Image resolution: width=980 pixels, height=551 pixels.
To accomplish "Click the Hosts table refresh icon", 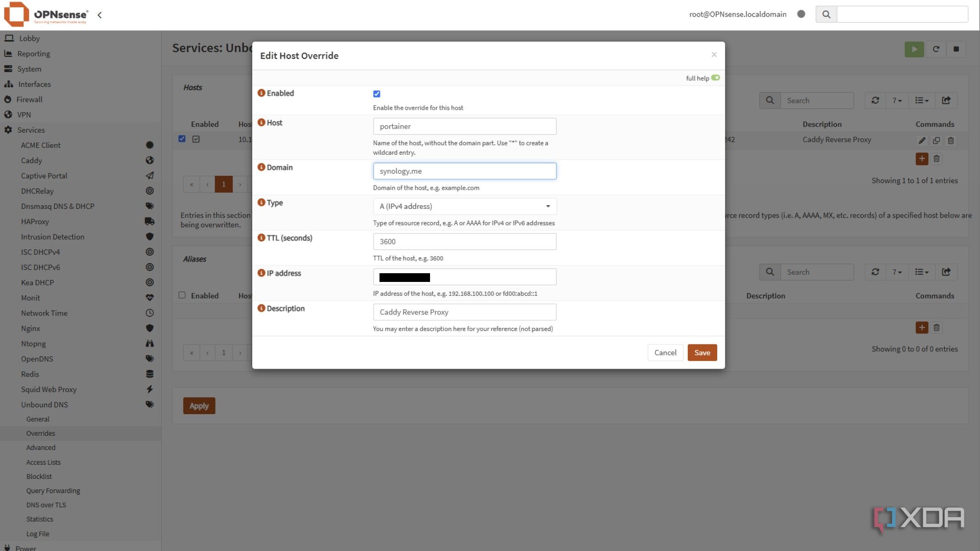I will point(875,101).
